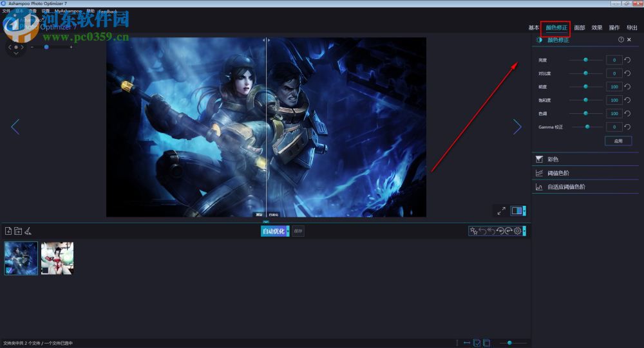Open the MyAshampoo menu
The width and height of the screenshot is (644, 348).
(68, 11)
